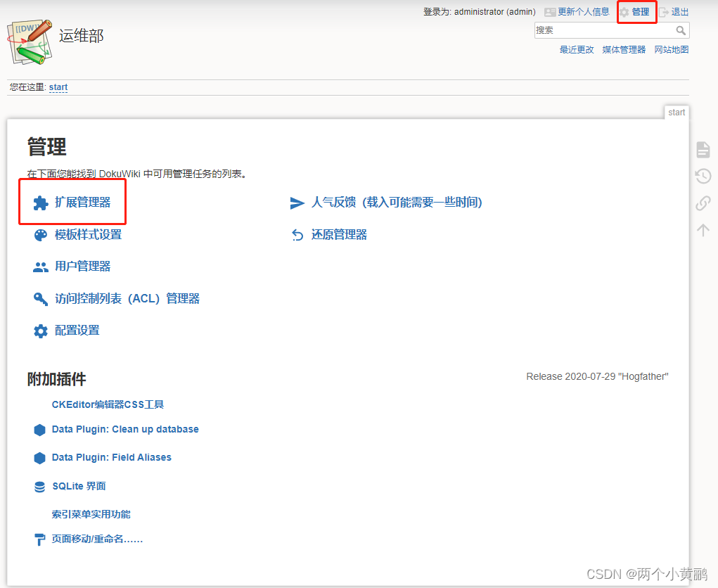Click the palette icon for template styles
The image size is (718, 588).
[41, 235]
